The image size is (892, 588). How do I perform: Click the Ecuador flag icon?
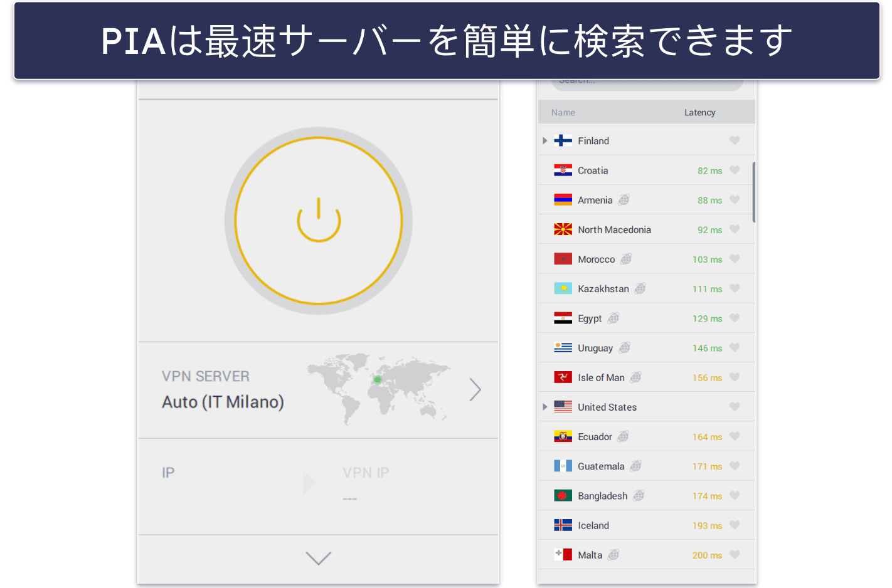click(x=563, y=436)
